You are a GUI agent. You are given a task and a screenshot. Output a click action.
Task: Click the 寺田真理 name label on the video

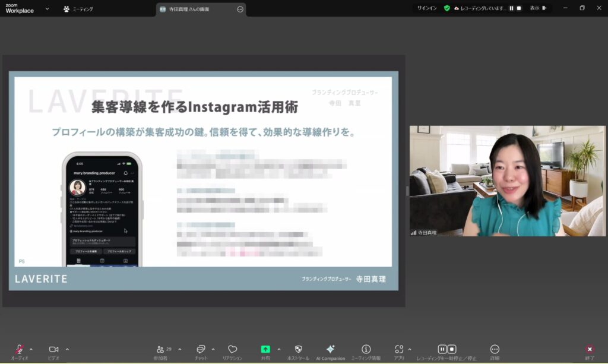point(427,233)
